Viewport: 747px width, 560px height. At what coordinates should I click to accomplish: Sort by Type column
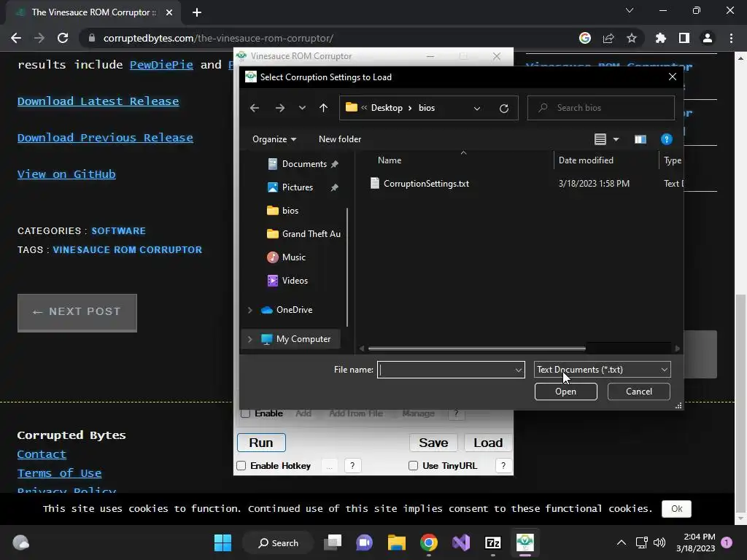tap(672, 160)
